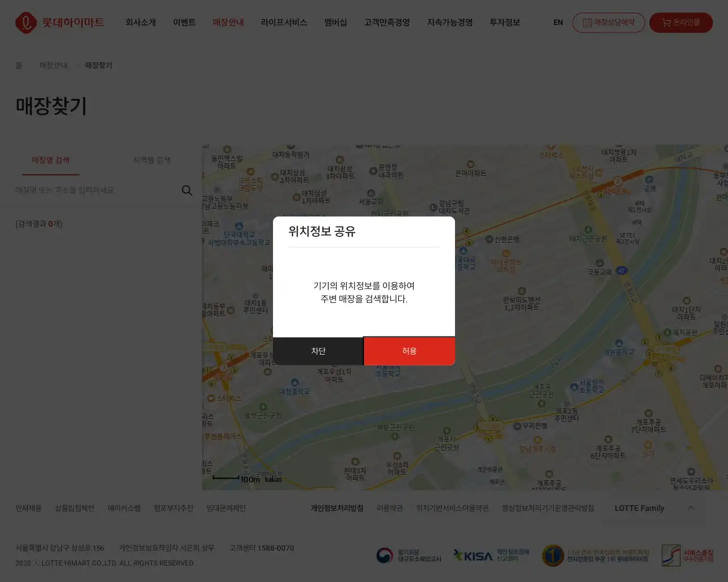Open the 투자정보 menu
Screen dimensions: 728x582
pyautogui.click(x=504, y=23)
